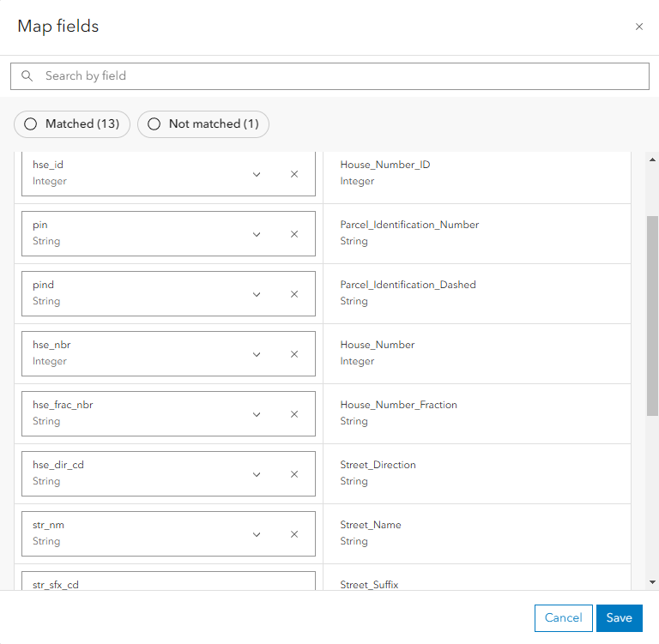Select the Not matched (1) filter
Image resolution: width=659 pixels, height=644 pixels.
203,124
